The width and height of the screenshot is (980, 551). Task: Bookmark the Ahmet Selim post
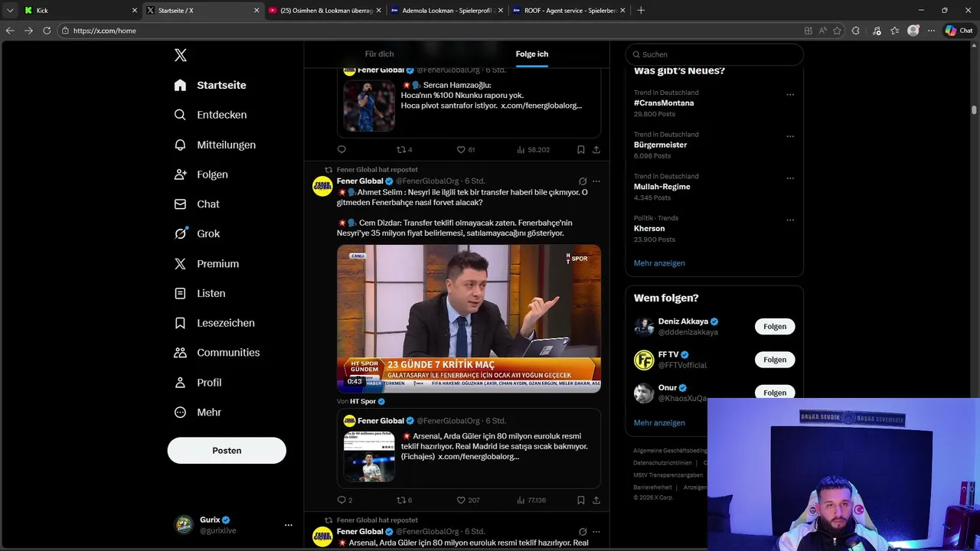point(581,500)
